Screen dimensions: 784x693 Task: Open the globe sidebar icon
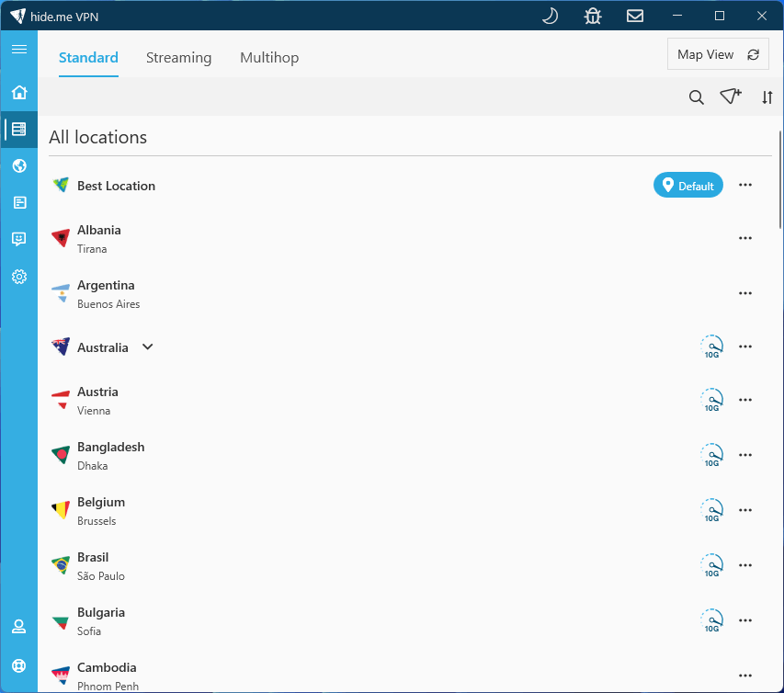[19, 165]
